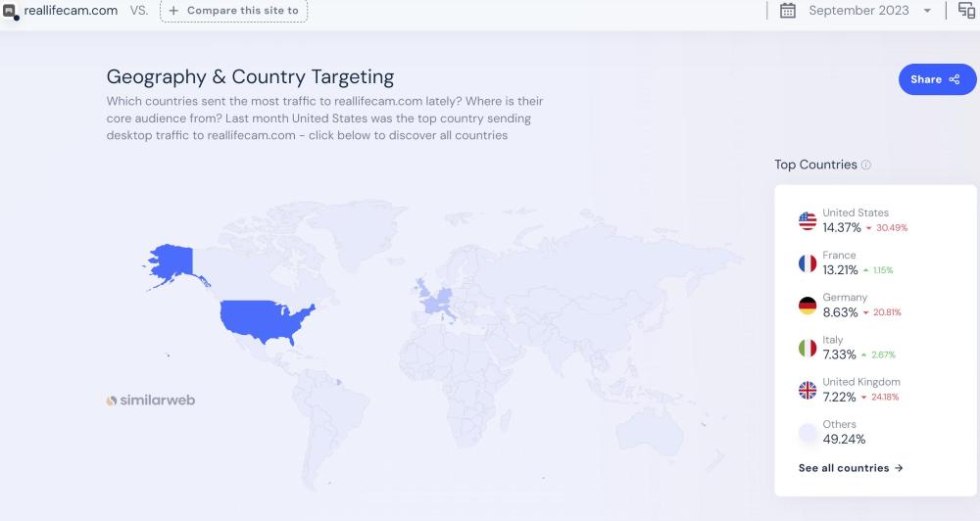Click the Germany flag icon
This screenshot has width=980, height=521.
click(808, 306)
